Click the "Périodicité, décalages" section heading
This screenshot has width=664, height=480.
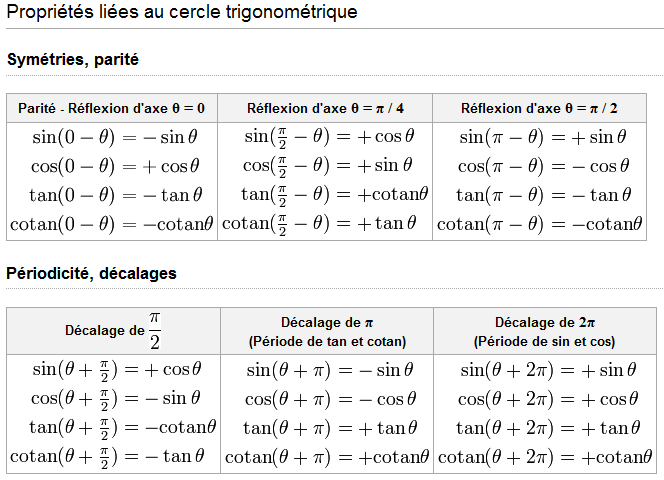pyautogui.click(x=91, y=272)
